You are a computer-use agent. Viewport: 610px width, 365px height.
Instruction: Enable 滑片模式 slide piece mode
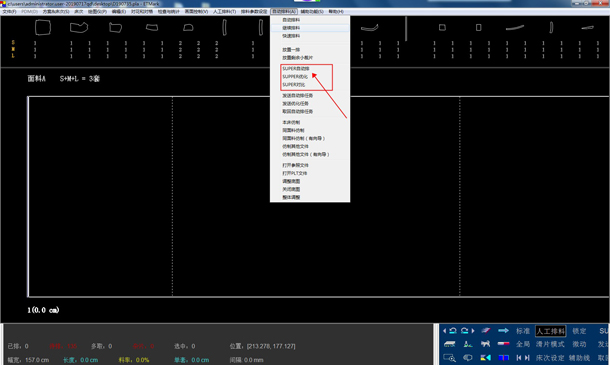pos(550,344)
